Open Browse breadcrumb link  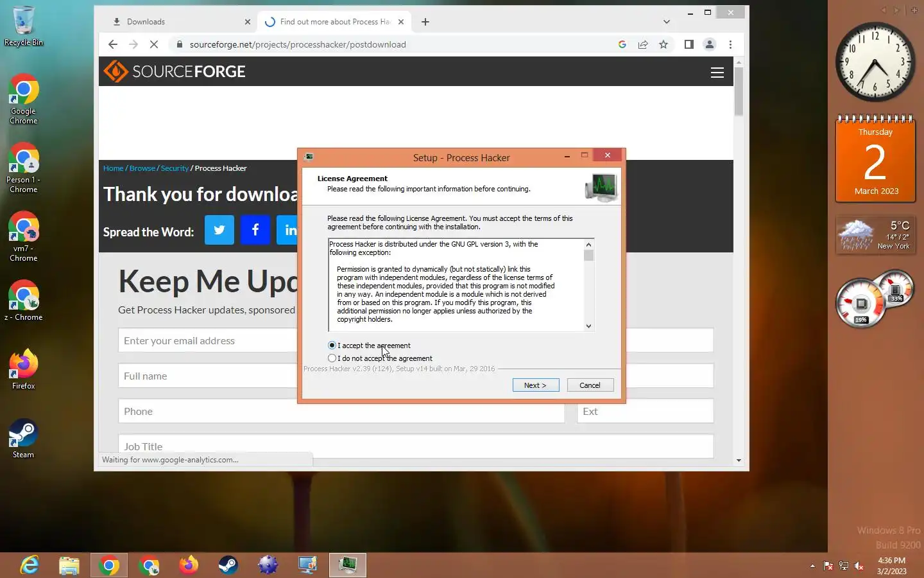click(142, 168)
